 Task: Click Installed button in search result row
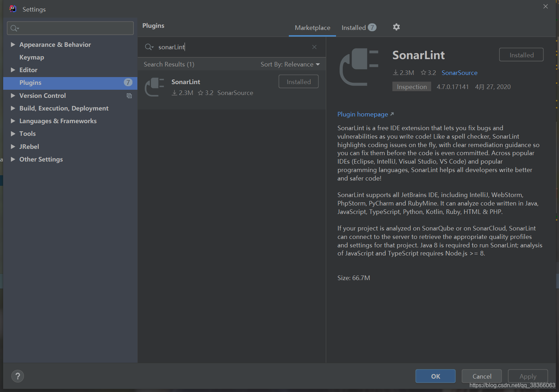tap(299, 82)
